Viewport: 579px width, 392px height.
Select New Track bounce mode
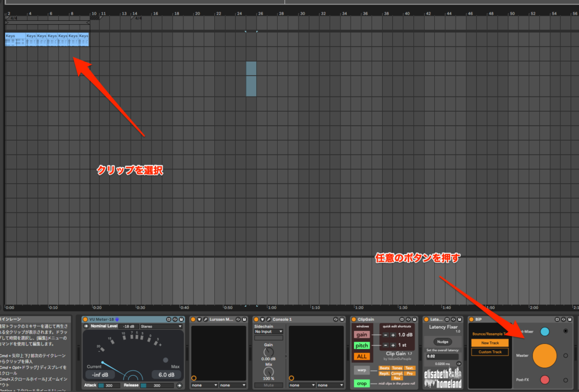[490, 343]
